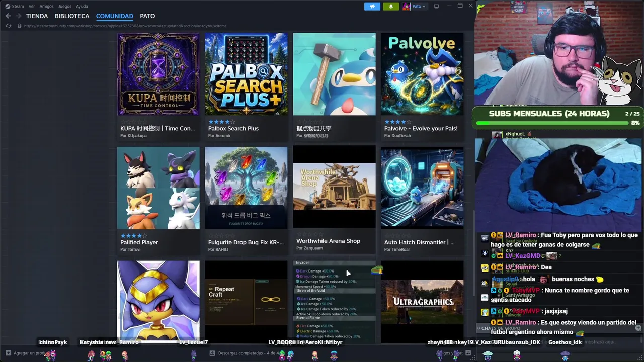Click the workshop URL address text
This screenshot has height=362, width=644.
[x=125, y=26]
